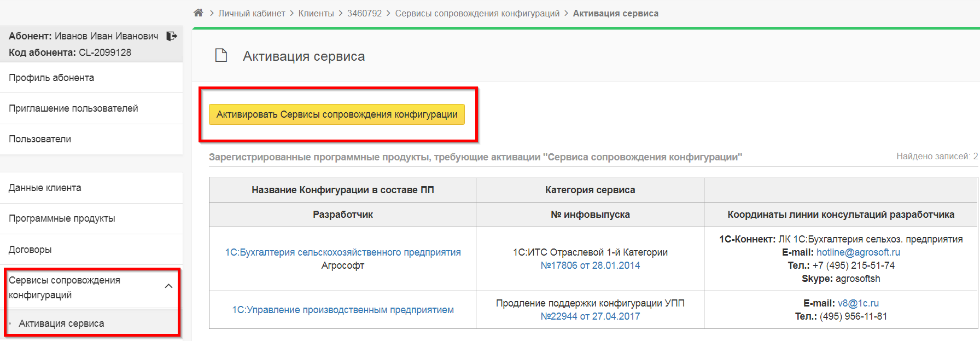Click Категория сервиса column header
The width and height of the screenshot is (980, 341).
(590, 190)
